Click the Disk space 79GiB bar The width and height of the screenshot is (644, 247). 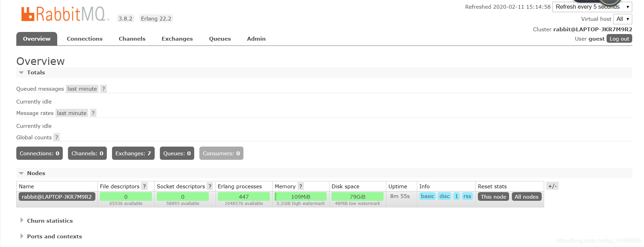pos(358,197)
